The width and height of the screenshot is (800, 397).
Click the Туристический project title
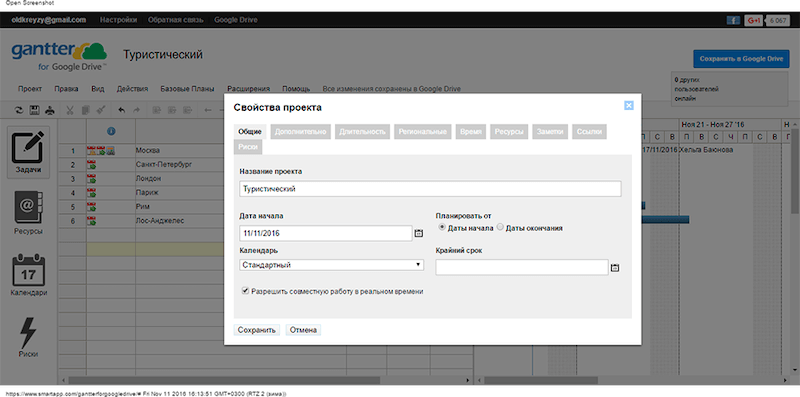pos(163,55)
